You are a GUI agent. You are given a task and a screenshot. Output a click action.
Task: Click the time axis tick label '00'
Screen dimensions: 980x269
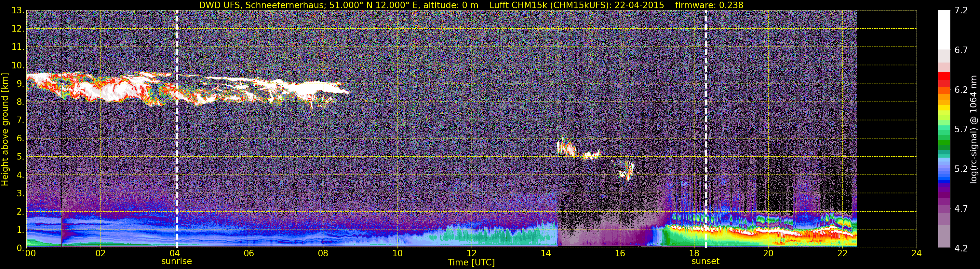tap(31, 253)
